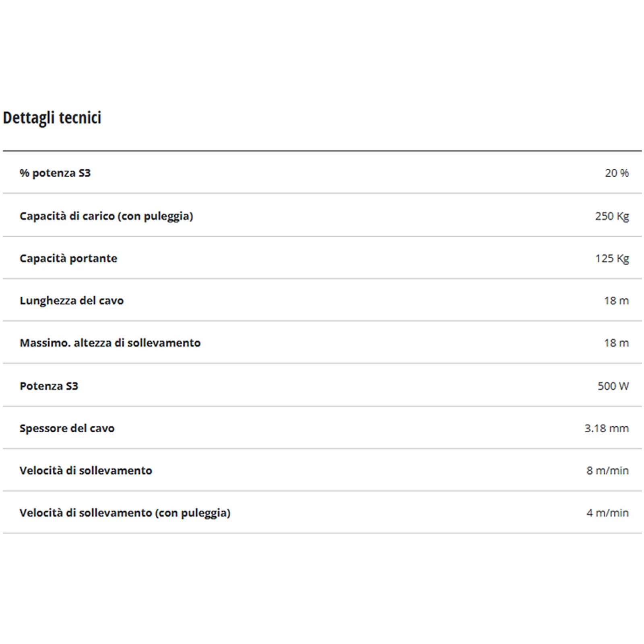Select the 500 W value
644x644 pixels.
point(613,386)
